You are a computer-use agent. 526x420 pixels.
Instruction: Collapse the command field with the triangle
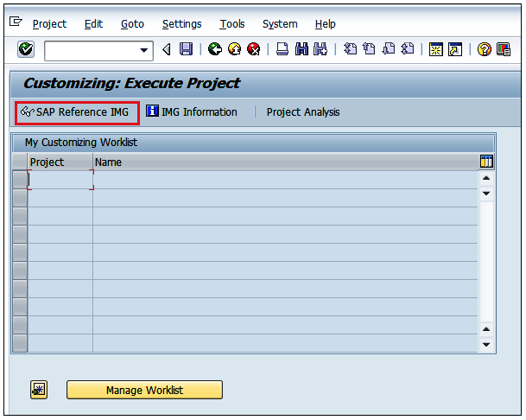167,50
